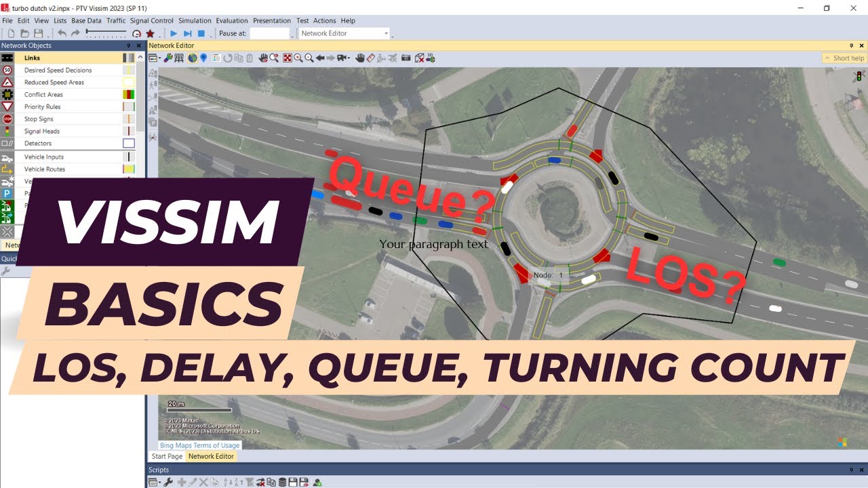Toggle quick mode star icon

tap(150, 33)
